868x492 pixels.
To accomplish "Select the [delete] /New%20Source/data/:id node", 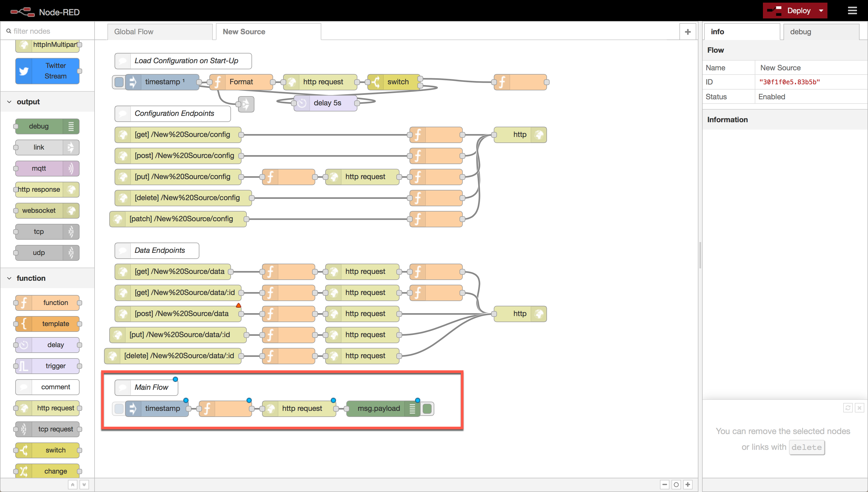I will pyautogui.click(x=173, y=356).
